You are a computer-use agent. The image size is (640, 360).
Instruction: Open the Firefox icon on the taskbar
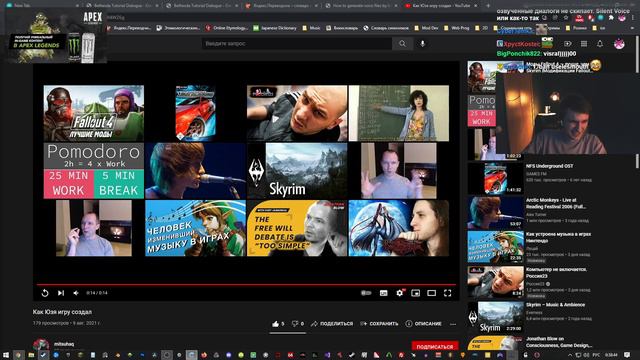tap(204, 355)
